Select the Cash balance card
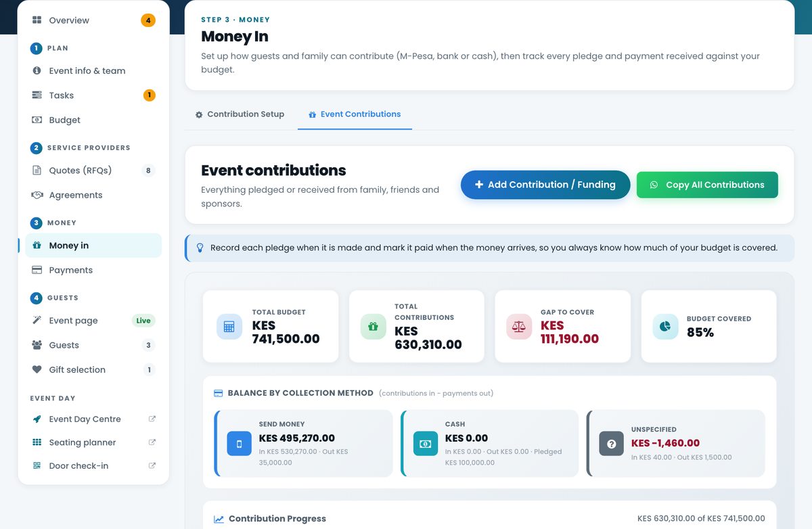Screen dimensions: 812x529 (490, 444)
